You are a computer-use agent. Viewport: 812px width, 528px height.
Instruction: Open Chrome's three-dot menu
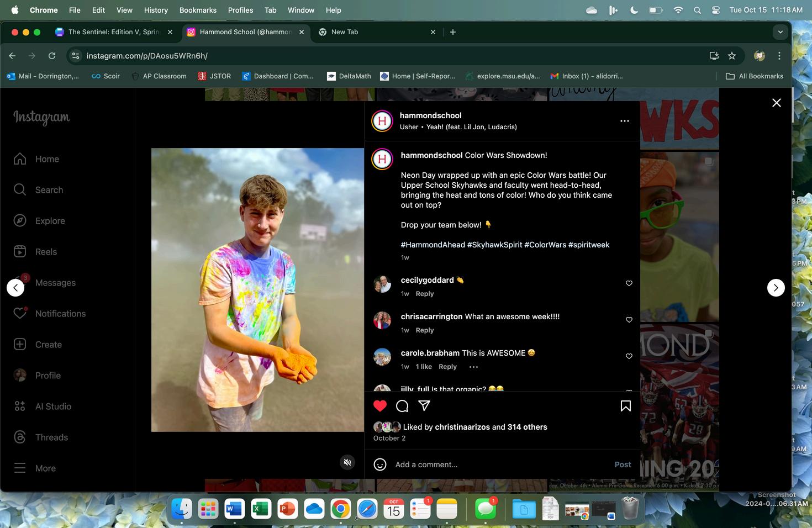pos(779,56)
